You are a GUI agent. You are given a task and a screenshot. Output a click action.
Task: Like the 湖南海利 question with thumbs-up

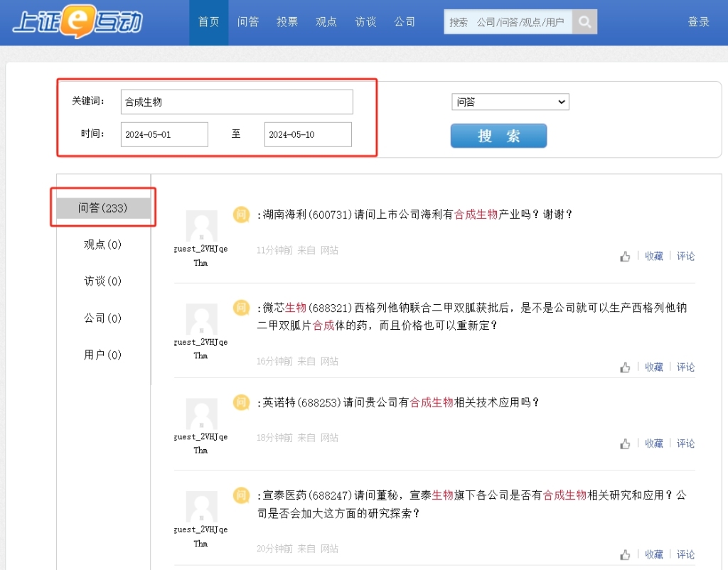coord(625,257)
